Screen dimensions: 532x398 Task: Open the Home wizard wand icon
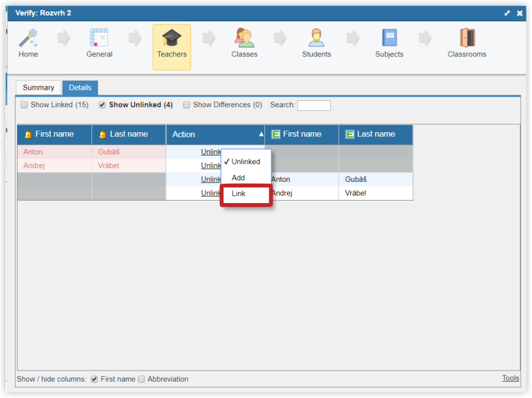coord(28,38)
